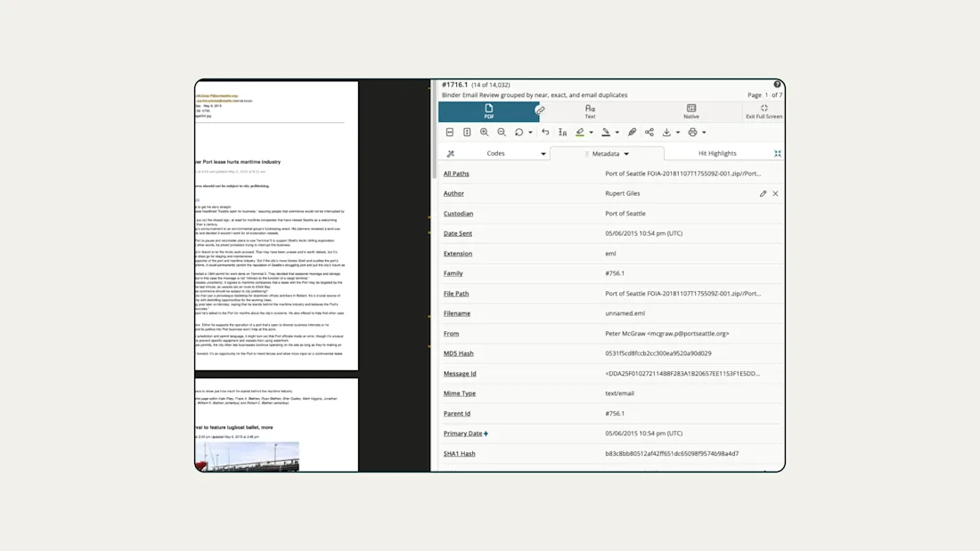
Task: Click the Port of Seattle custodian value
Action: pyautogui.click(x=625, y=214)
